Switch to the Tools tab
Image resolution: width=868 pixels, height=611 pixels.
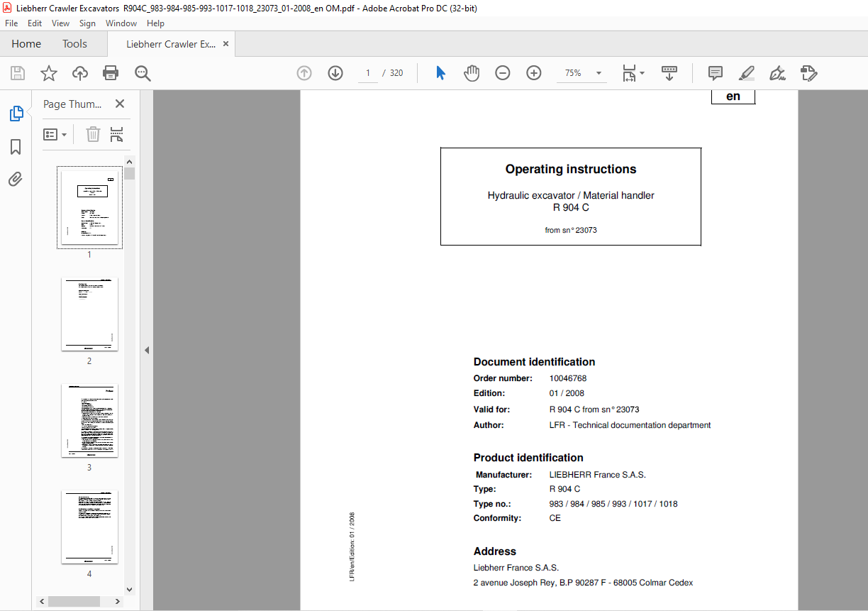(x=74, y=44)
